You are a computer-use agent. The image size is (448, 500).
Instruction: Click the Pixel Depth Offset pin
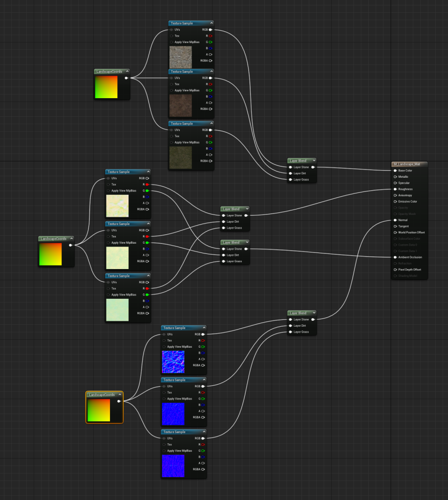(395, 270)
